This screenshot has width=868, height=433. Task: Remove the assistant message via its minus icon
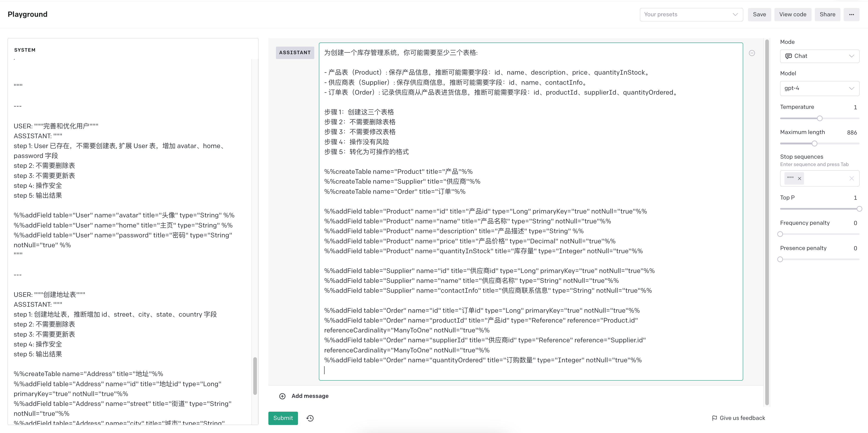point(752,53)
